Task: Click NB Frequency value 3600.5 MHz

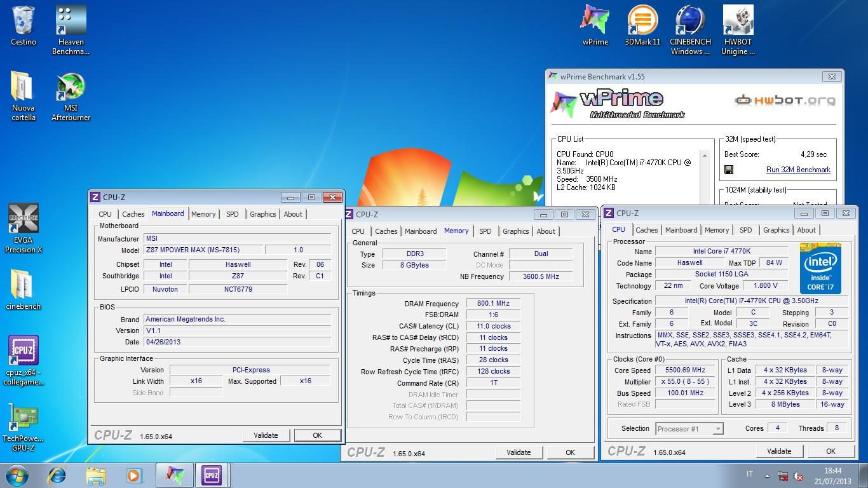Action: pos(541,276)
